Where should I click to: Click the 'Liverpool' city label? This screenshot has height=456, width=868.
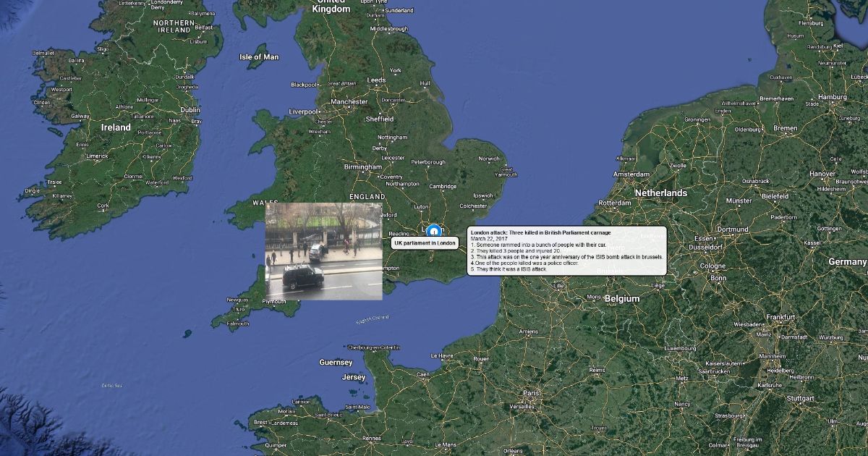303,112
